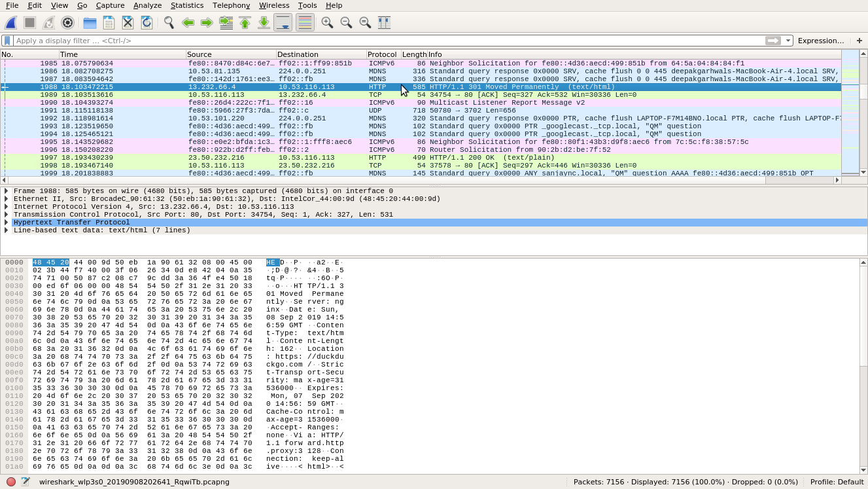This screenshot has height=489, width=868.
Task: Open the Wireless menu
Action: tap(274, 5)
